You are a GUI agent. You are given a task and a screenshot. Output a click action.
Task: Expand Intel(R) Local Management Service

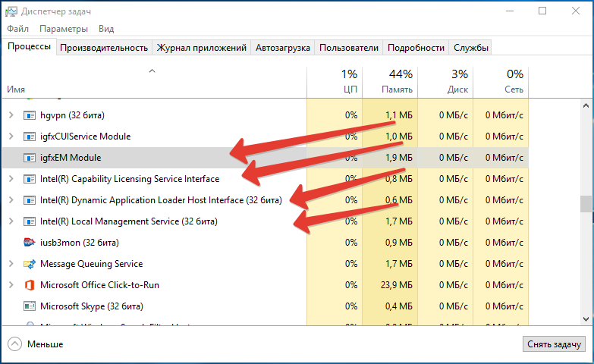pos(11,221)
